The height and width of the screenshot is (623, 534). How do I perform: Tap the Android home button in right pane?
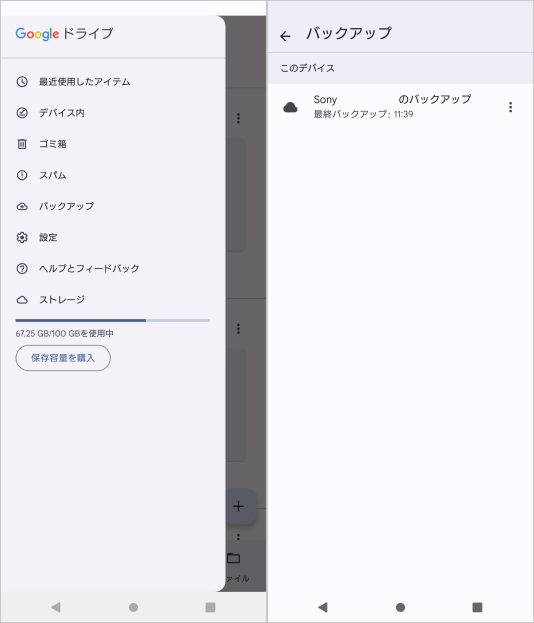(x=400, y=607)
